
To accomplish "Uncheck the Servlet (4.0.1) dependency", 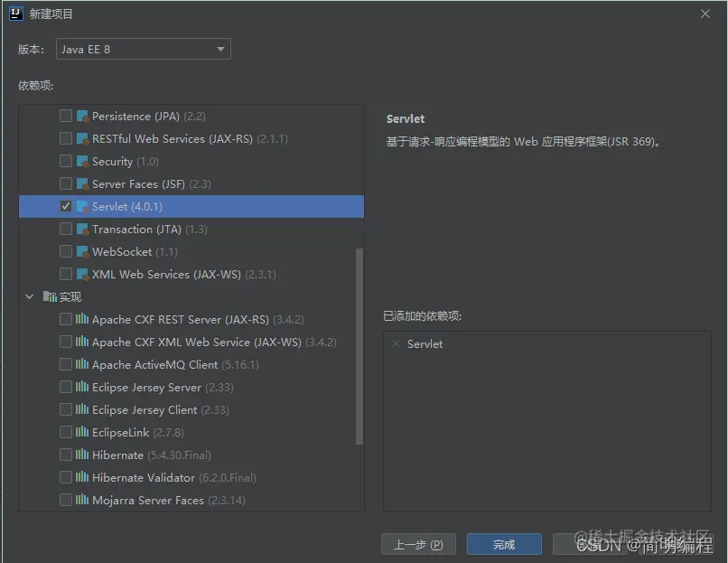I will point(65,206).
